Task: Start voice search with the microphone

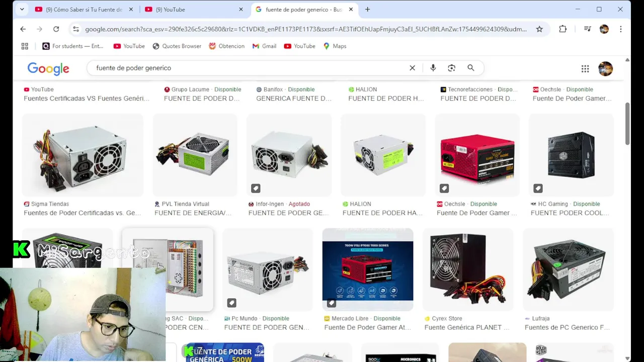Action: 433,68
